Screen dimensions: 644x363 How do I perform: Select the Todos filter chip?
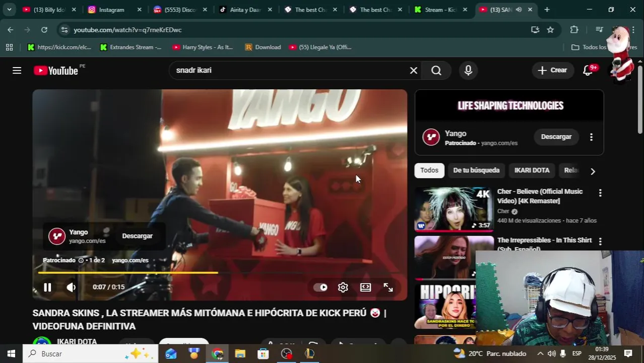pyautogui.click(x=429, y=170)
